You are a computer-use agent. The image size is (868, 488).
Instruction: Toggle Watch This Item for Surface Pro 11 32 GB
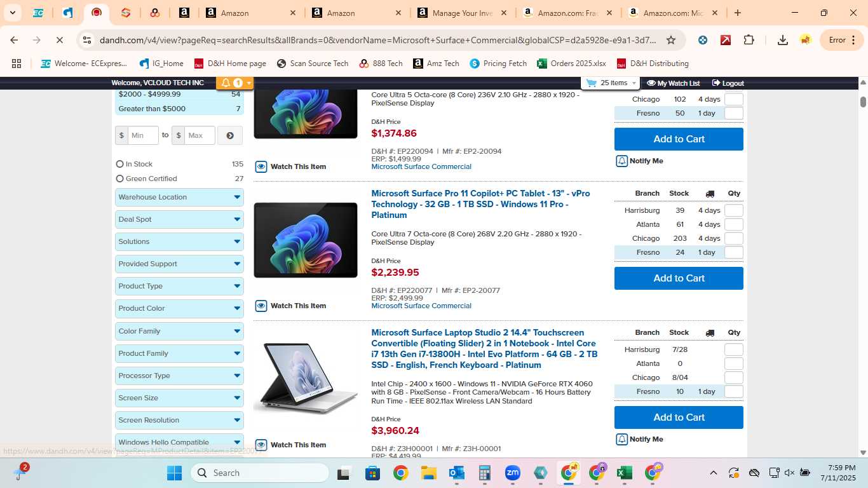click(290, 306)
